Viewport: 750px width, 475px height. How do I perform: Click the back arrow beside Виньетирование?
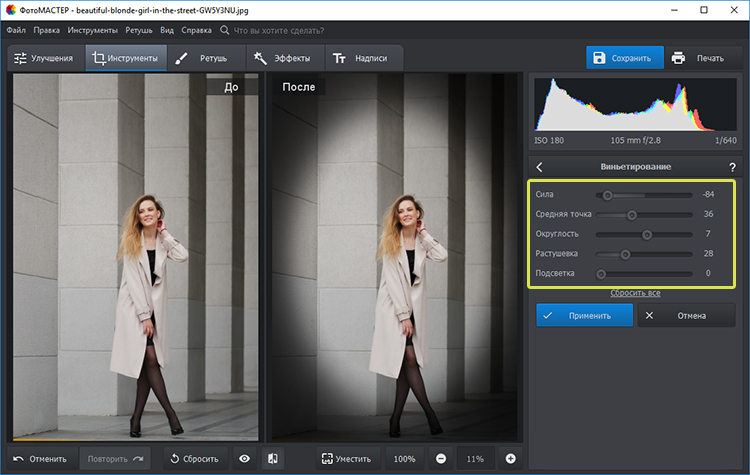coord(540,167)
